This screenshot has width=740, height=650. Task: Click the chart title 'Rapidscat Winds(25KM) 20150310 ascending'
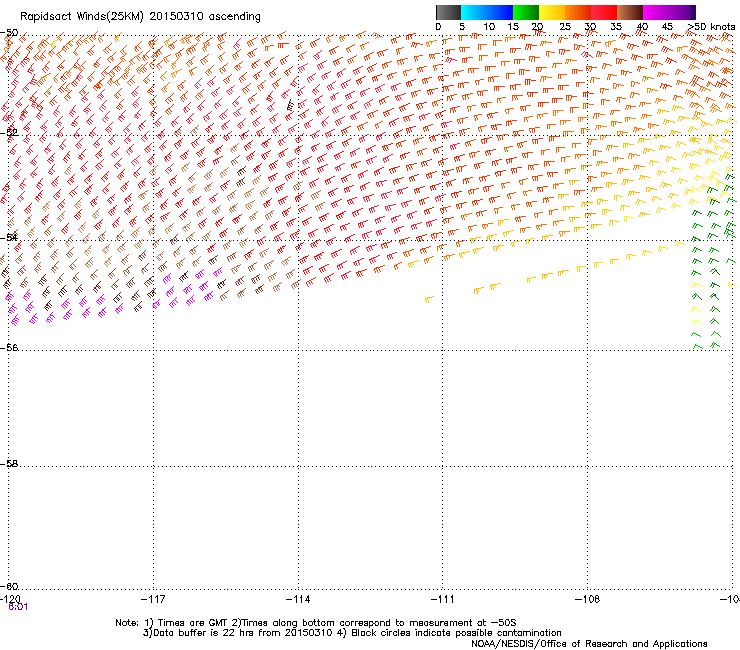(140, 17)
